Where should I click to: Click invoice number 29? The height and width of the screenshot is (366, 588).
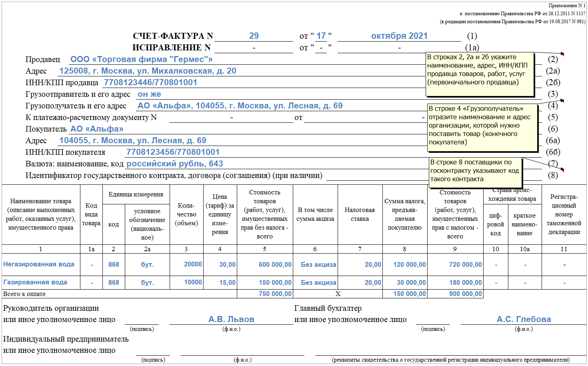tap(254, 36)
